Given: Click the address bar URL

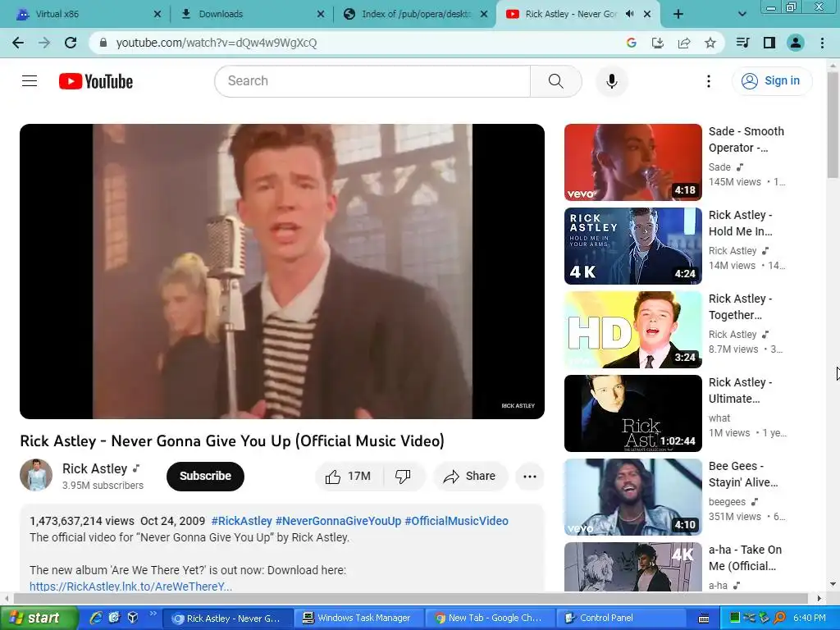Looking at the screenshot, I should 217,43.
